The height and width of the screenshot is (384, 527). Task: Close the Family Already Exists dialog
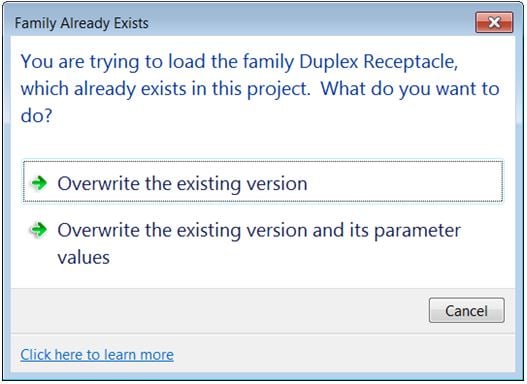[x=494, y=23]
